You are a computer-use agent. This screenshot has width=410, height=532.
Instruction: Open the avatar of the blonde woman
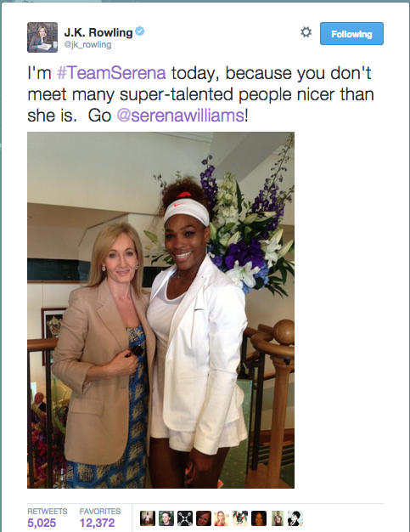coord(222,518)
